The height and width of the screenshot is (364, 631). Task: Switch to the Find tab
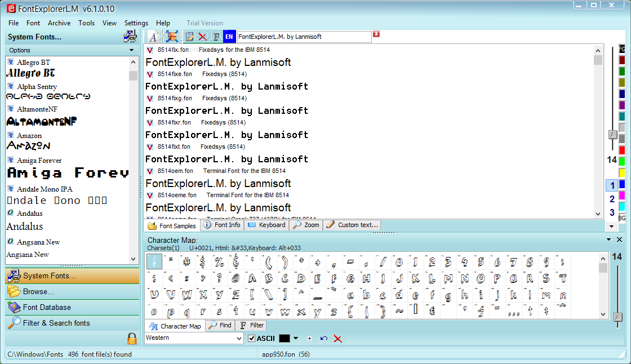tap(220, 325)
